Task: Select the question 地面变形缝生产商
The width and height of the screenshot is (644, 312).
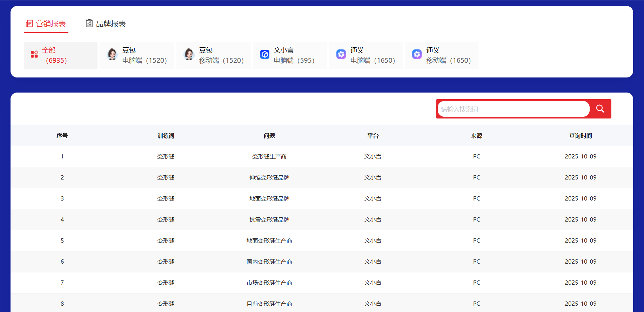Action: click(x=269, y=240)
